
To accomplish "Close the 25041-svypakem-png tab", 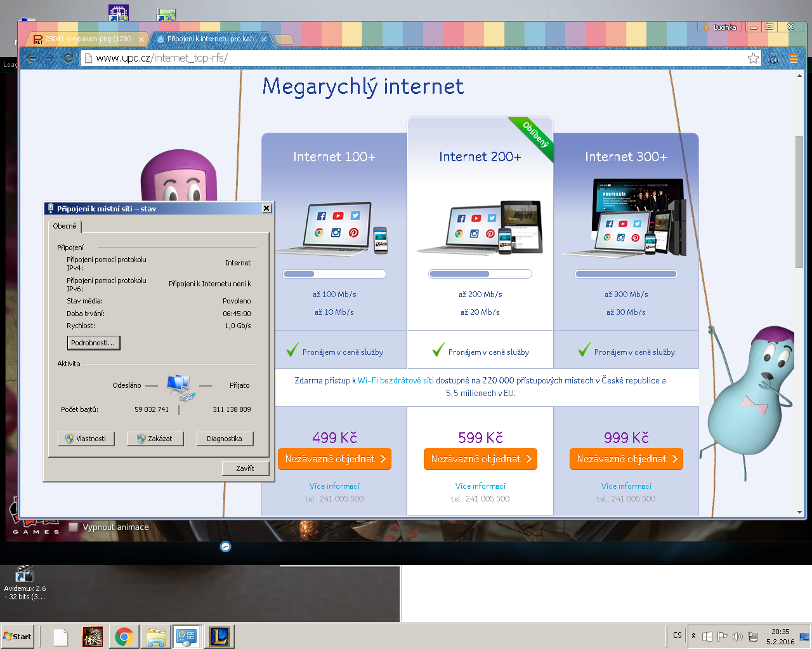I will (141, 39).
